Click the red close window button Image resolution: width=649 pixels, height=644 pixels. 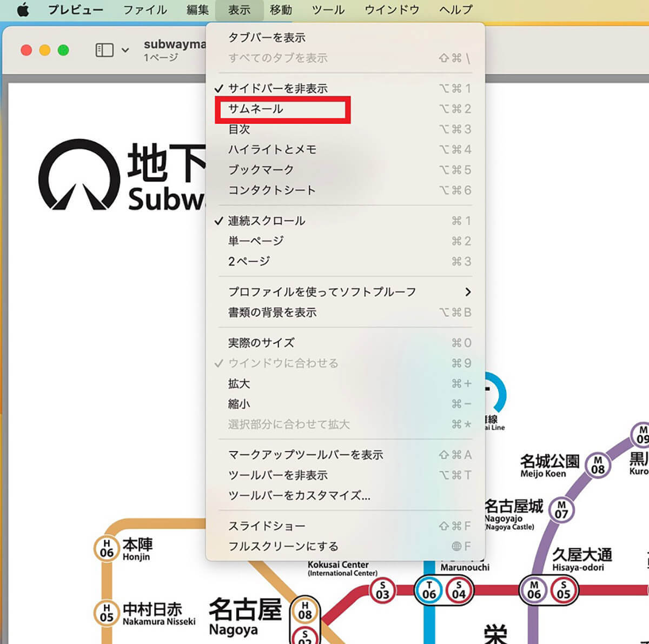pyautogui.click(x=26, y=50)
